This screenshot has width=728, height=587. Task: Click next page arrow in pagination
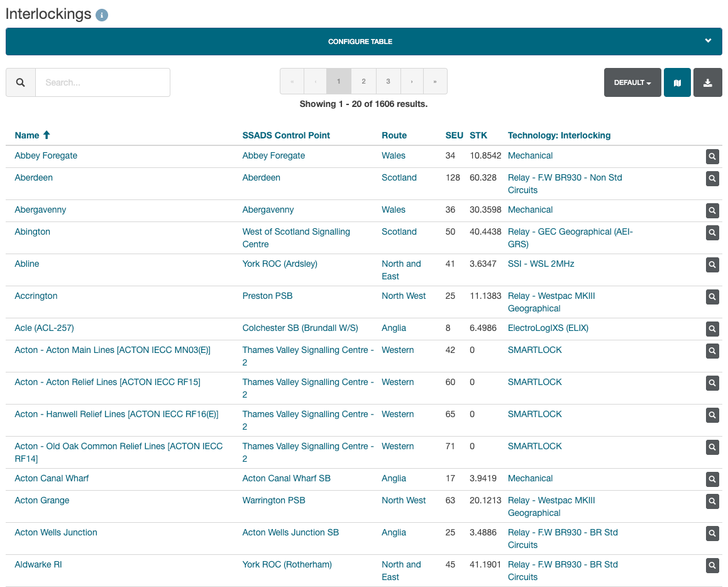(x=412, y=81)
